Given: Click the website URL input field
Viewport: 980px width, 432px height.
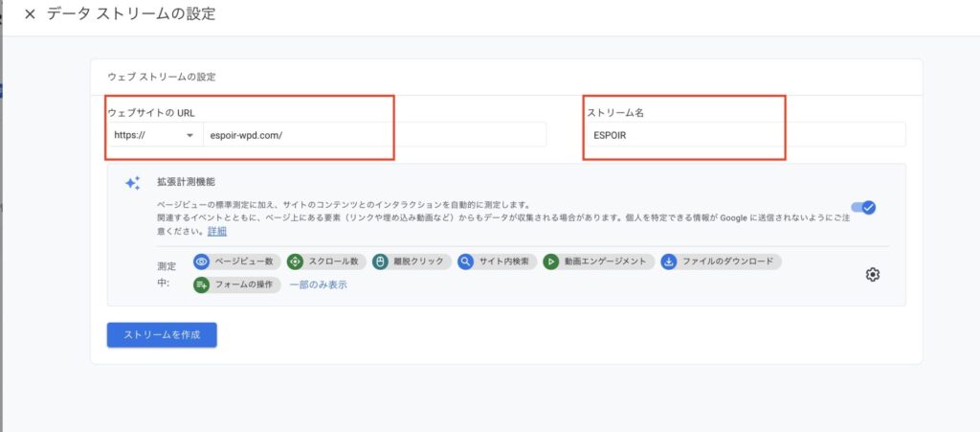Looking at the screenshot, I should point(375,134).
